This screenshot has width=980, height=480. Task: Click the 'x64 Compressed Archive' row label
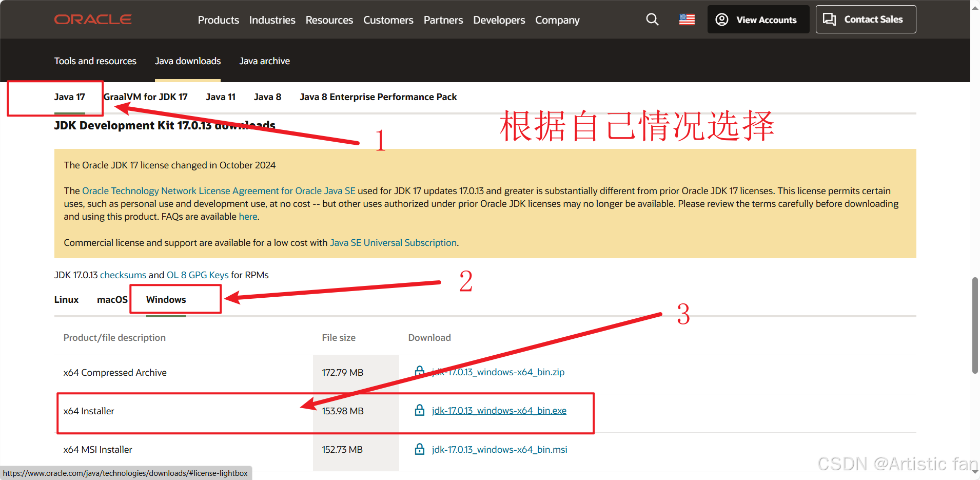(x=115, y=373)
